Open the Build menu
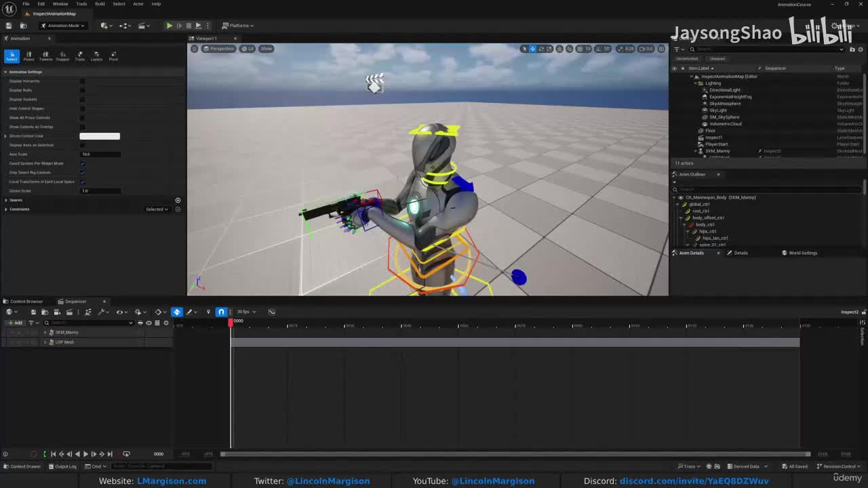Viewport: 868px width, 488px height. [100, 4]
